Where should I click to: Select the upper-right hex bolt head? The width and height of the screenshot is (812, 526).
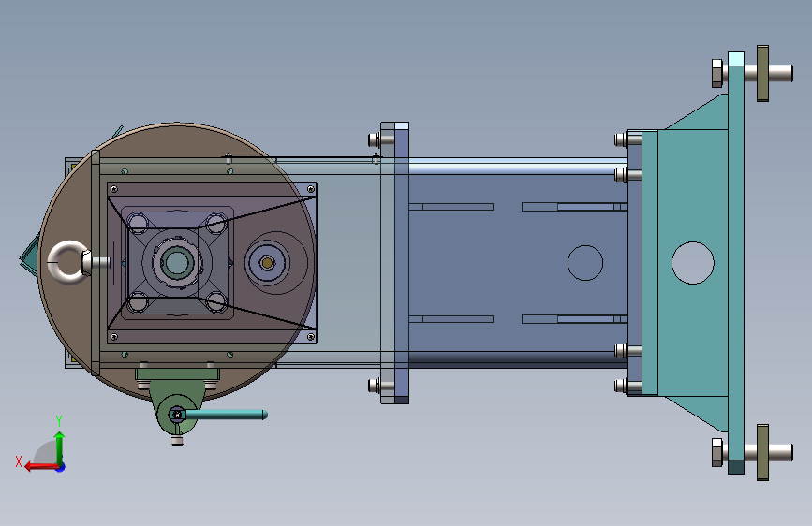point(717,73)
